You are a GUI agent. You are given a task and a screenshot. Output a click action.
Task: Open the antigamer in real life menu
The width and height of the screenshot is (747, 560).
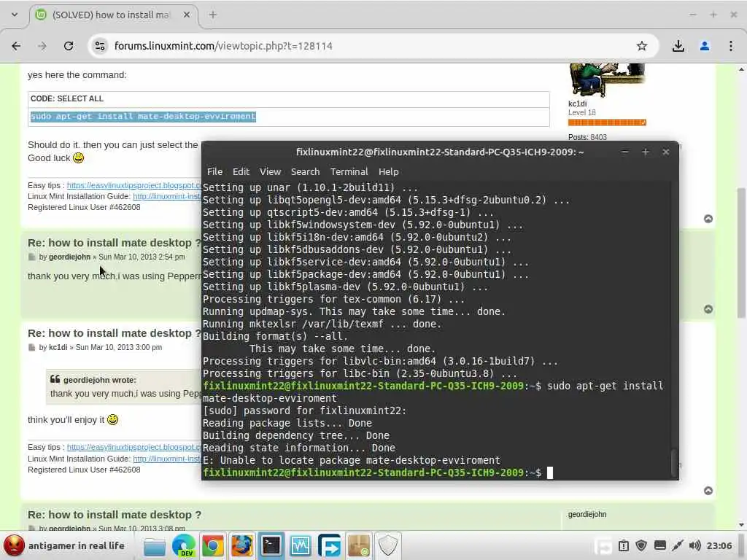click(64, 545)
